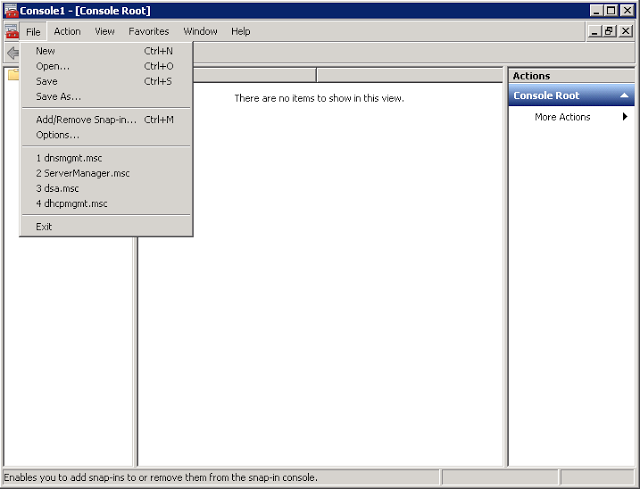Open the File menu
The image size is (640, 489).
tap(33, 31)
